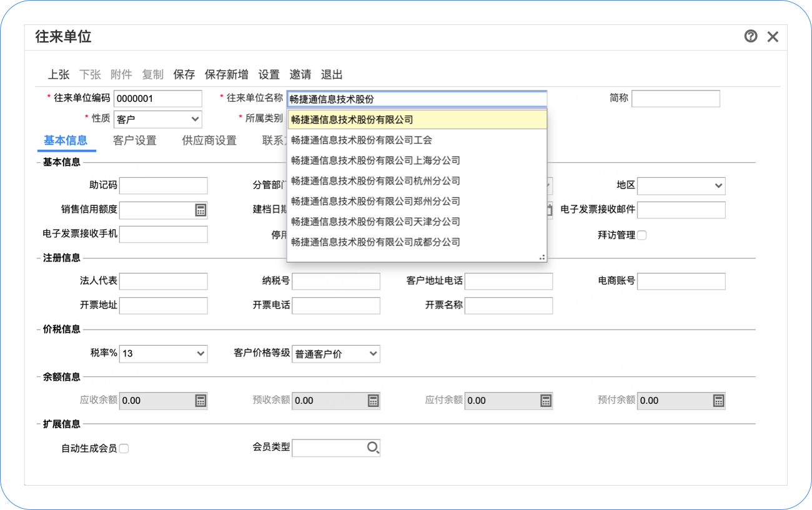Open calculator icon in 应付余额 field
Viewport: 812px width, 510px height.
[x=545, y=401]
